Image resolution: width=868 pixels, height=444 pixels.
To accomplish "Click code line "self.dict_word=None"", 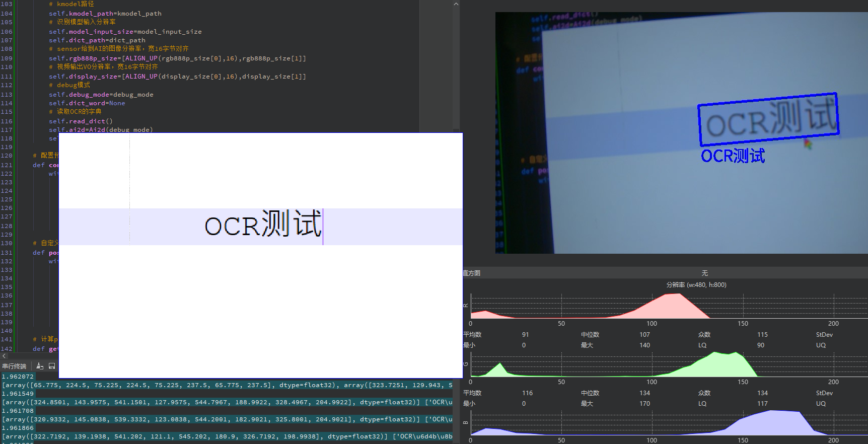I will tap(87, 103).
